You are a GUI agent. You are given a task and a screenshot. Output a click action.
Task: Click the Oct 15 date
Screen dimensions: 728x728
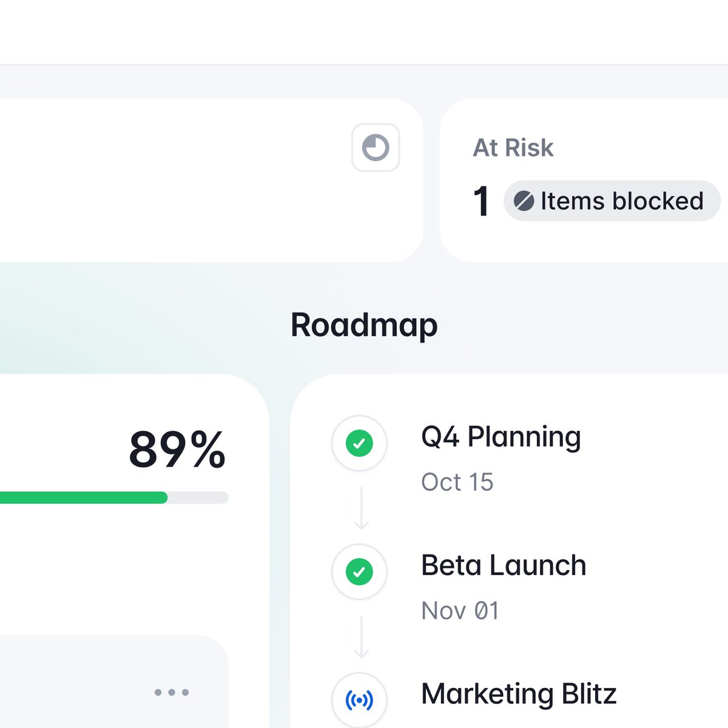click(457, 482)
